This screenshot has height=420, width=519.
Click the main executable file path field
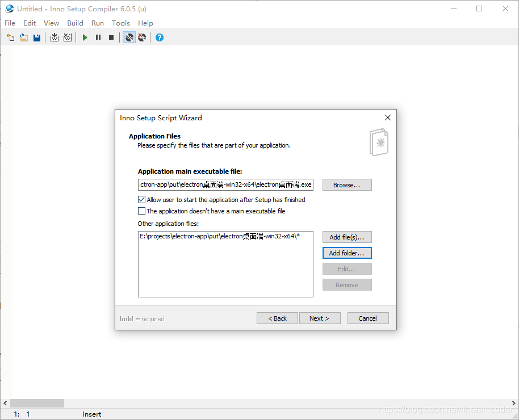225,184
